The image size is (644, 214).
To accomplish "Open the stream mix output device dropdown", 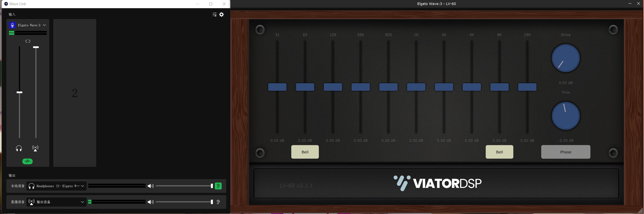I will coord(82,202).
